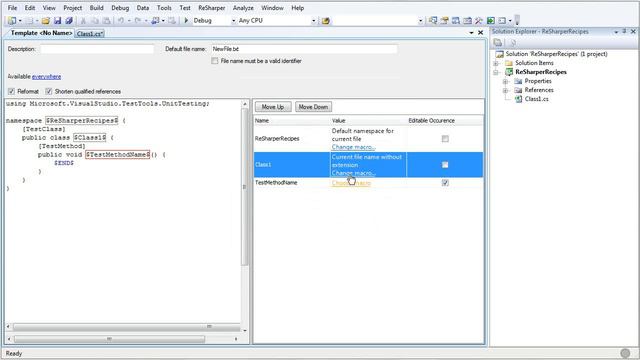Click the Default file name field
This screenshot has width=640, height=360.
304,49
